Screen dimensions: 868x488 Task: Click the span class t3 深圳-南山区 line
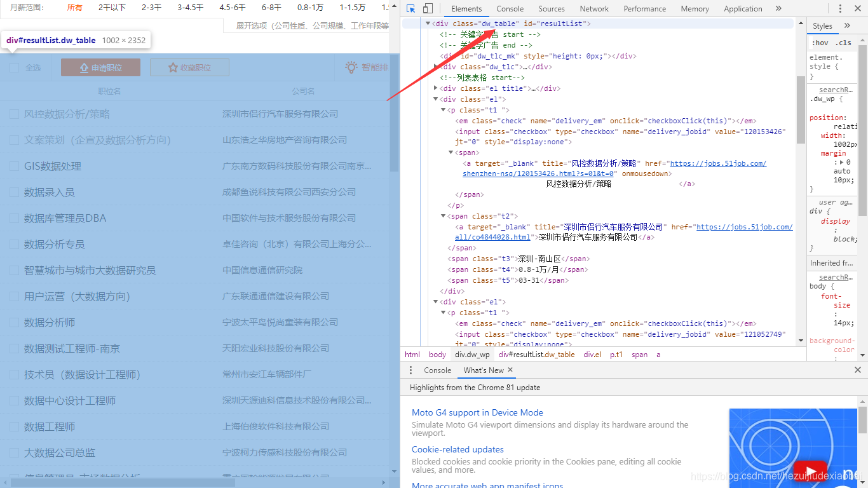[x=519, y=259]
